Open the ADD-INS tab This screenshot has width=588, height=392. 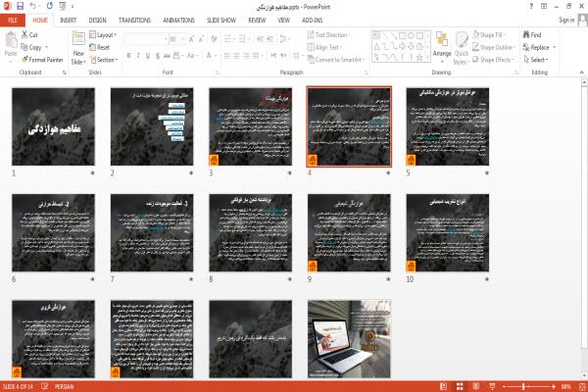(x=312, y=21)
